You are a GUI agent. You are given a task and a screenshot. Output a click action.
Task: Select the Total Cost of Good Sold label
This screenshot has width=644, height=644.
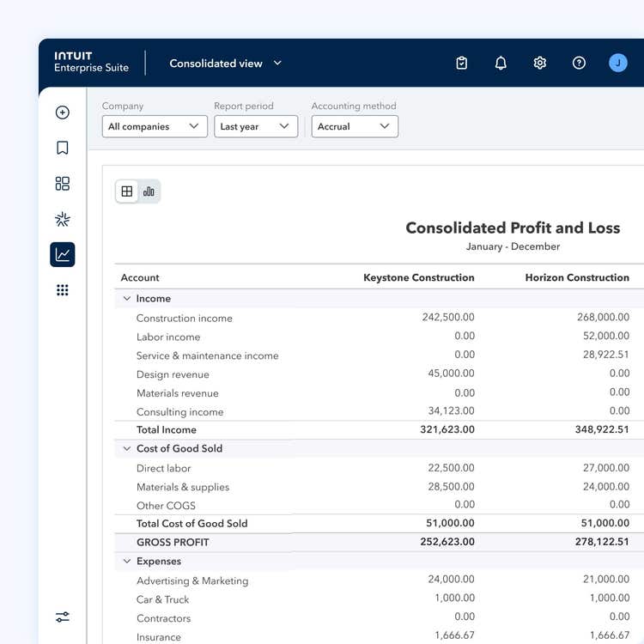tap(191, 524)
